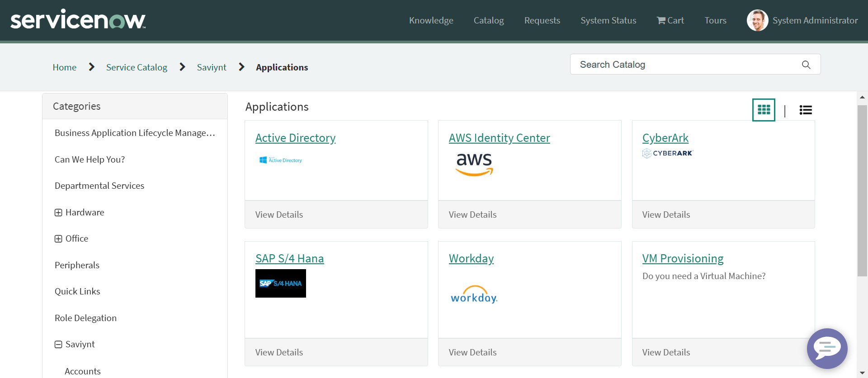Click the search magnifier icon

pos(806,65)
